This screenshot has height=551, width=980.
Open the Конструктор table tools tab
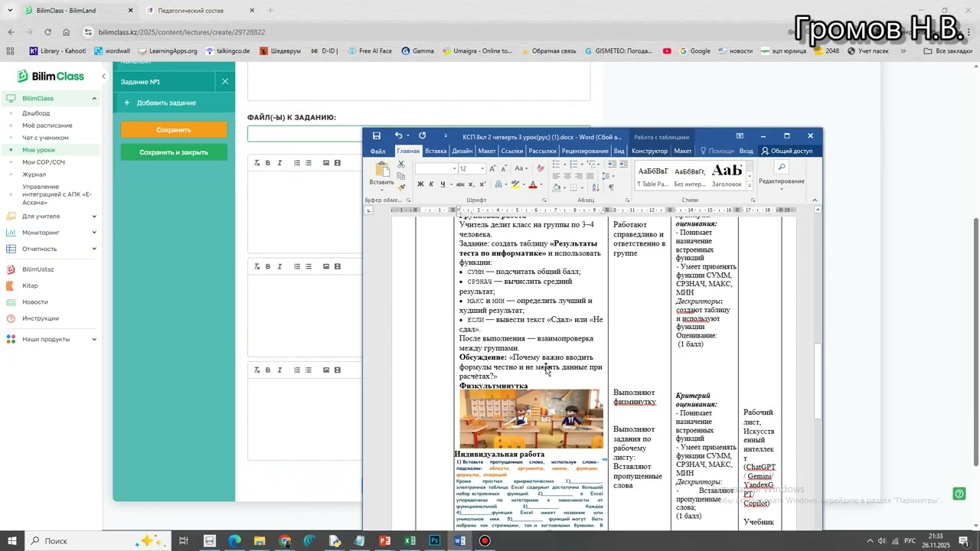[x=650, y=151]
